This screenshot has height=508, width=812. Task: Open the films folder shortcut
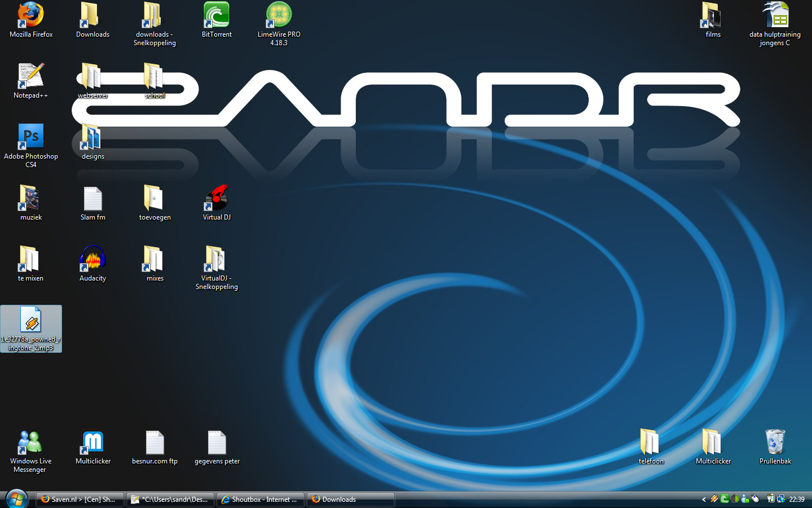point(713,20)
